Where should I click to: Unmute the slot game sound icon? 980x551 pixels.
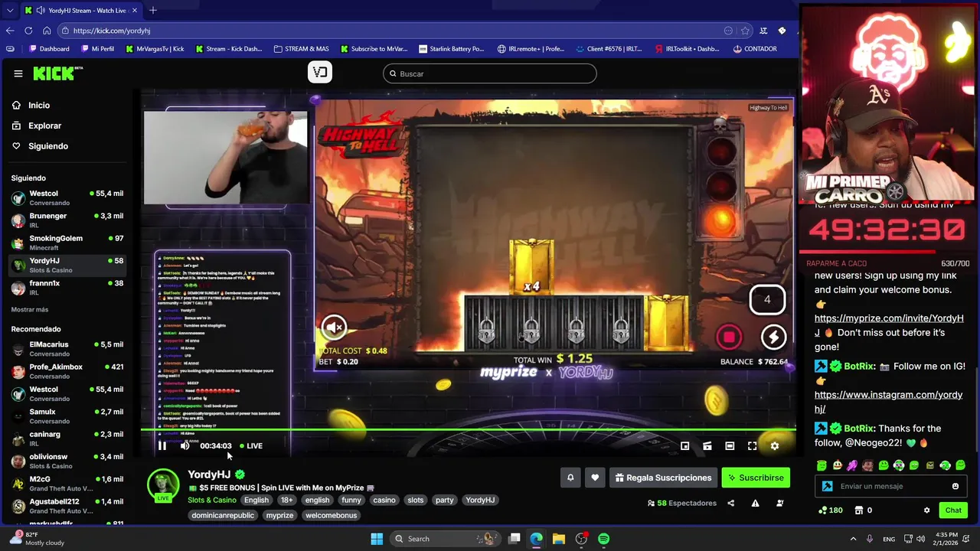(334, 328)
